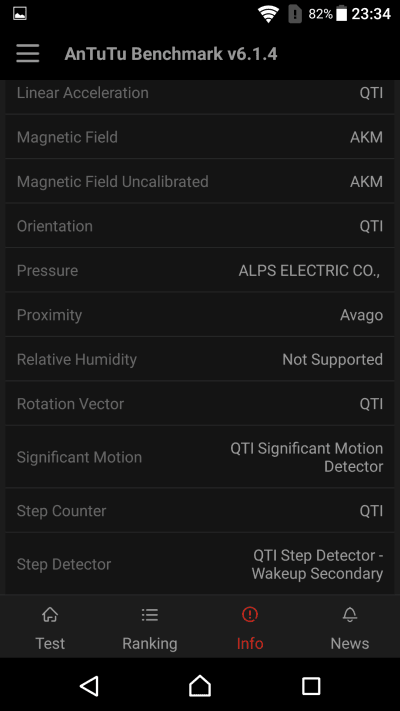
Task: Open the News bell icon
Action: pyautogui.click(x=350, y=615)
